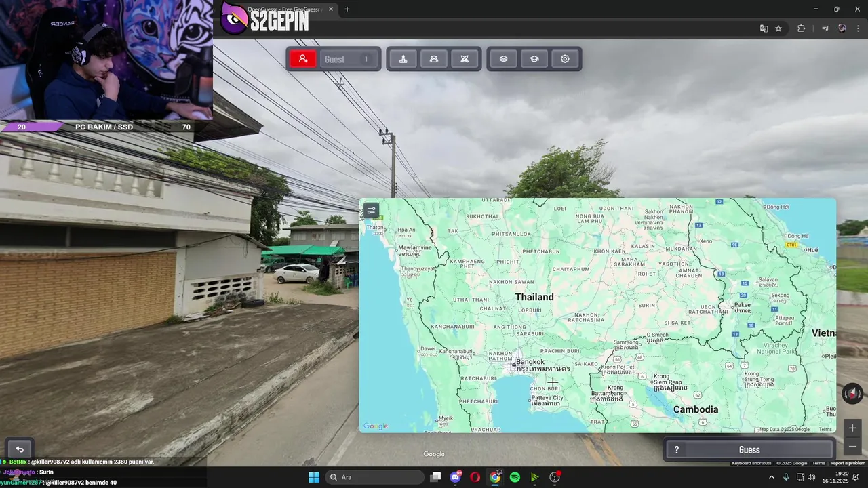Click Nakhon Sawan on the map

click(511, 281)
